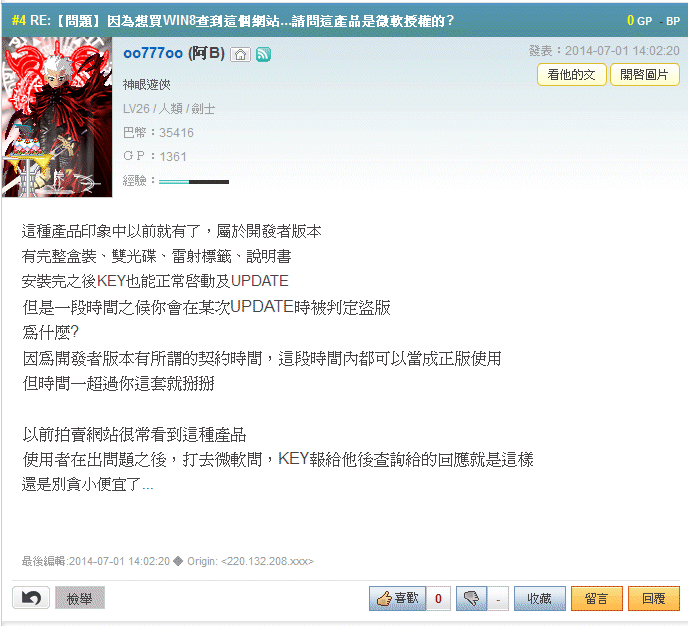688x626 pixels.
Task: Click the back arrow icon button
Action: (x=31, y=597)
